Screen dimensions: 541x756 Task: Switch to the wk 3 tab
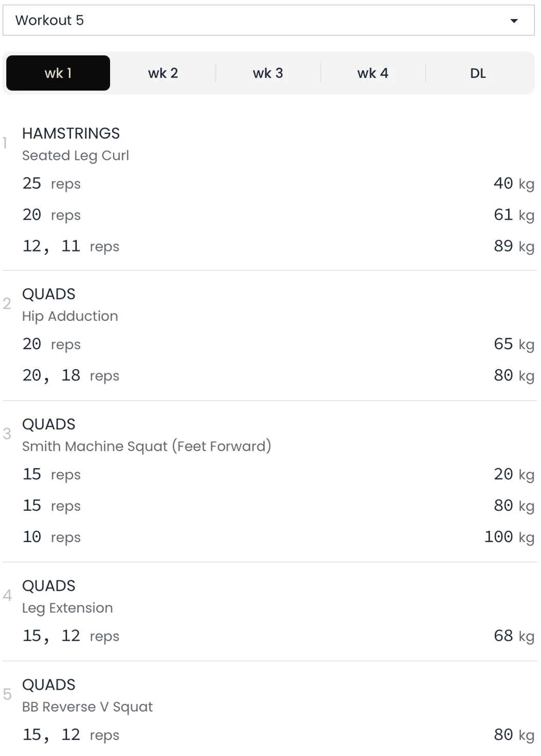(268, 73)
